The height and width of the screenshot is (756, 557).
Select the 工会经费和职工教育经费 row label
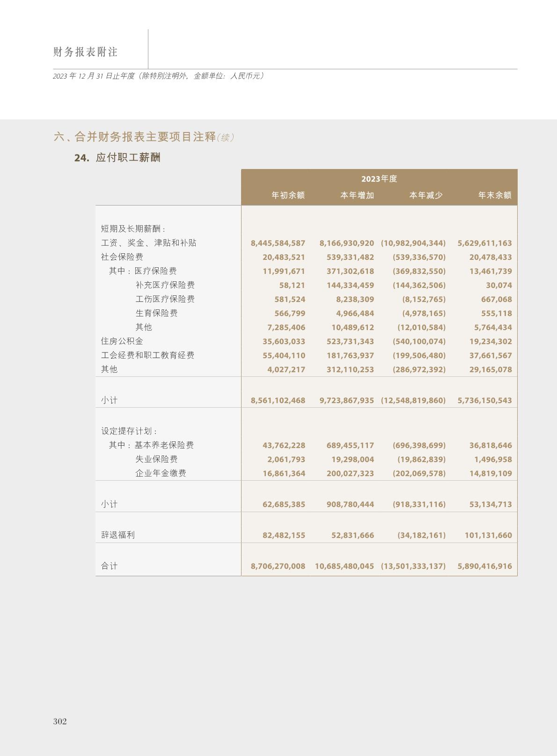[147, 355]
